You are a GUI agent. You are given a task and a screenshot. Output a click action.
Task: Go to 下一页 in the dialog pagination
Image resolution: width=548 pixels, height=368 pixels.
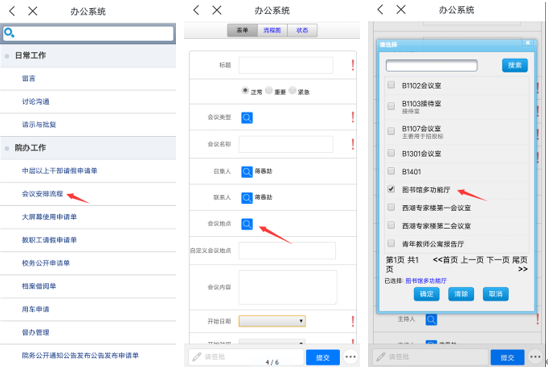(x=498, y=260)
